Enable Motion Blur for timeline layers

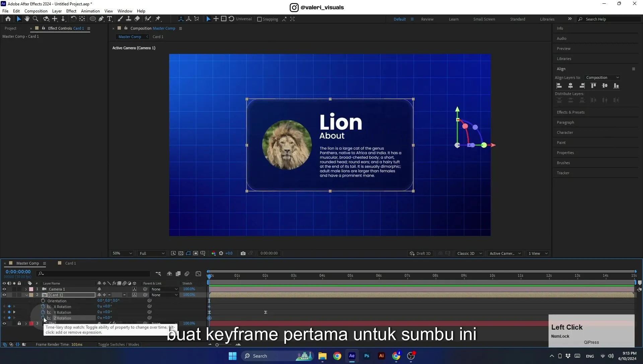tap(187, 274)
